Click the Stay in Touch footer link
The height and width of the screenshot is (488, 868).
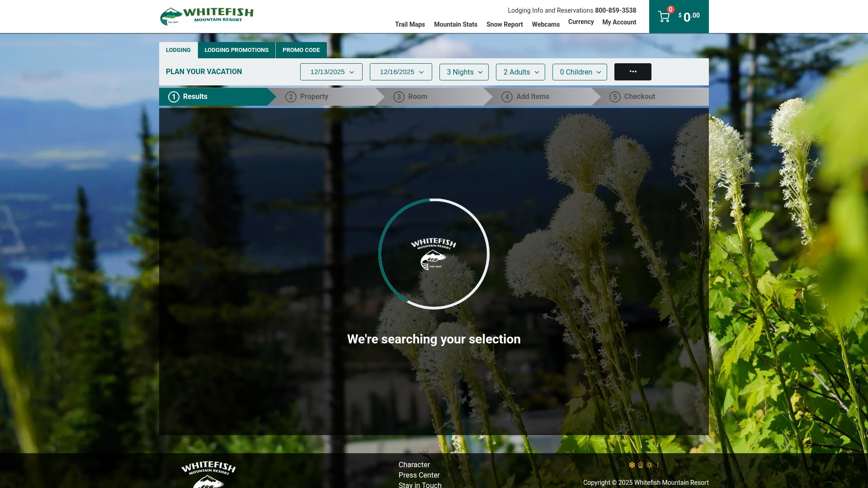click(420, 485)
